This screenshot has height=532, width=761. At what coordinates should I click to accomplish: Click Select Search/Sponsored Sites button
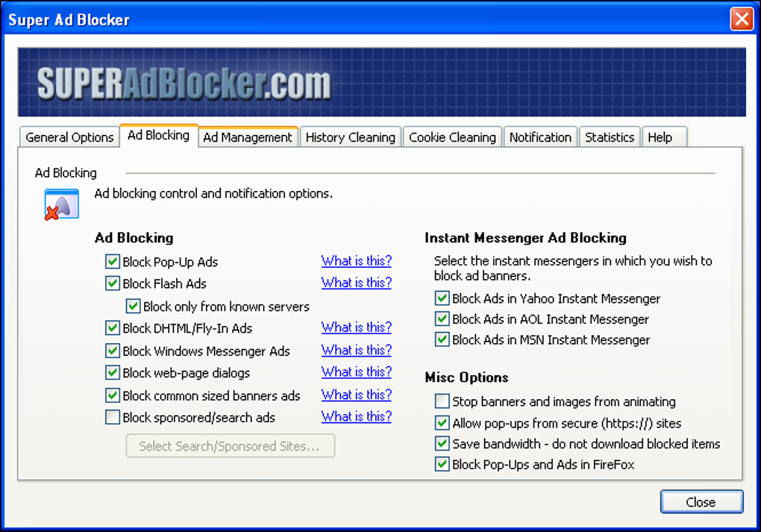coord(230,445)
